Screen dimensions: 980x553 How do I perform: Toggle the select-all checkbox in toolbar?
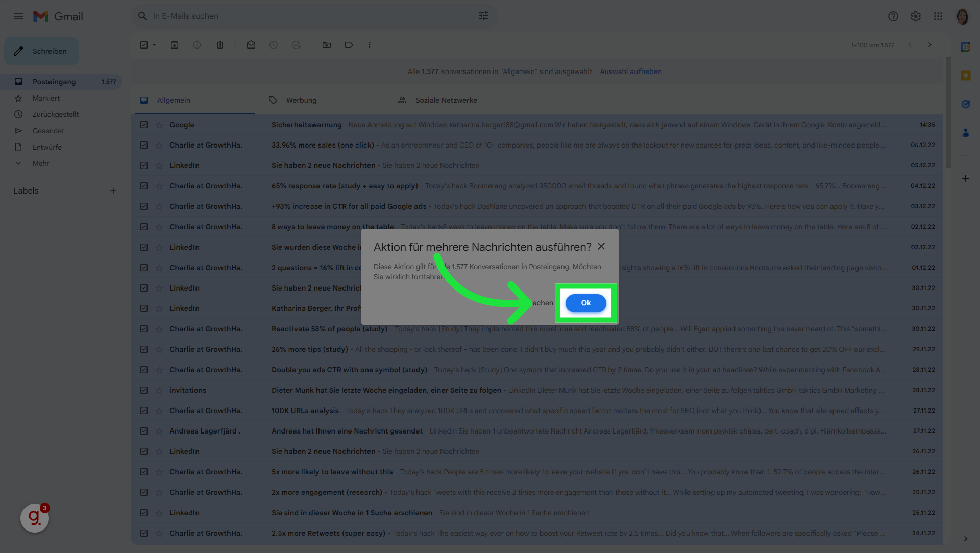click(x=144, y=45)
